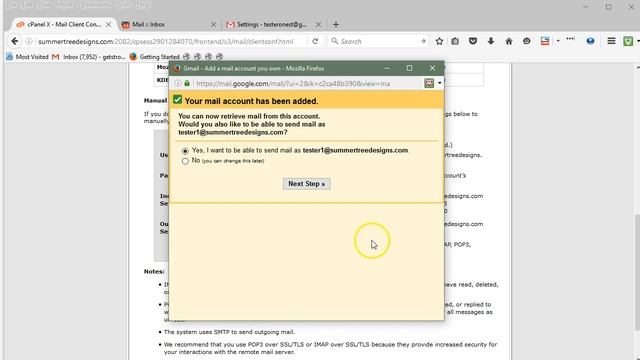Click the first globe bookmark after Getting Started
This screenshot has width=640, height=360.
187,57
